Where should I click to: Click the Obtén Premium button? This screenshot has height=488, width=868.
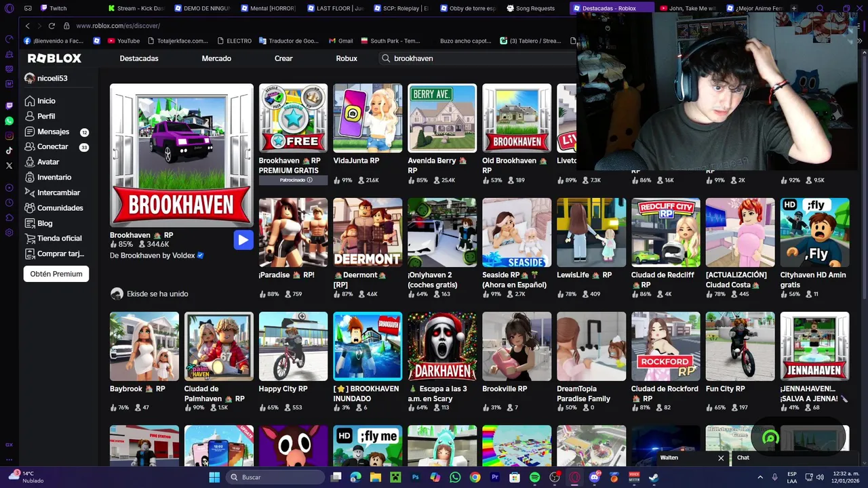(x=56, y=274)
